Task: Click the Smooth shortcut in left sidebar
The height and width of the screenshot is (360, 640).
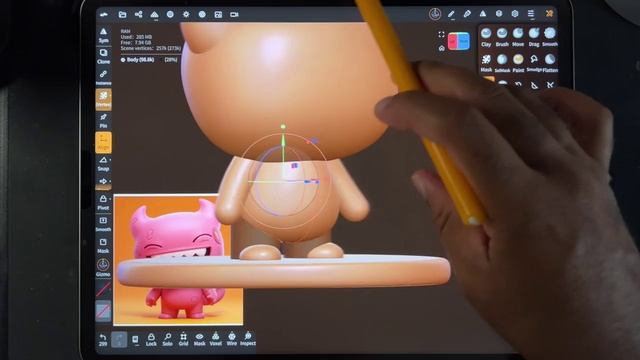Action: [103, 224]
